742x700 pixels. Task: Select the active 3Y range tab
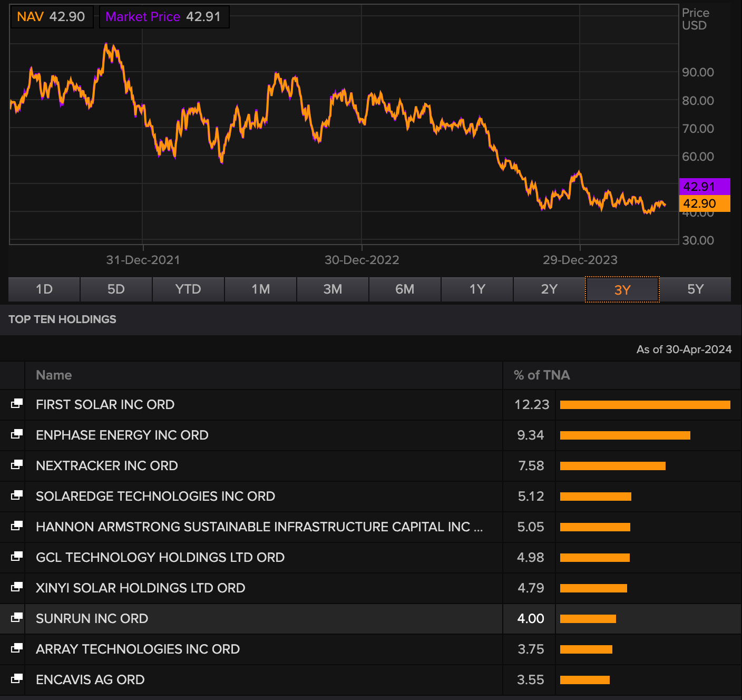[x=622, y=289]
